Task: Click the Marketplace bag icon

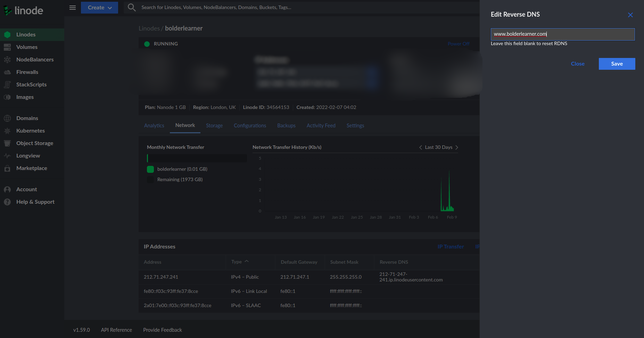Action: [x=7, y=168]
